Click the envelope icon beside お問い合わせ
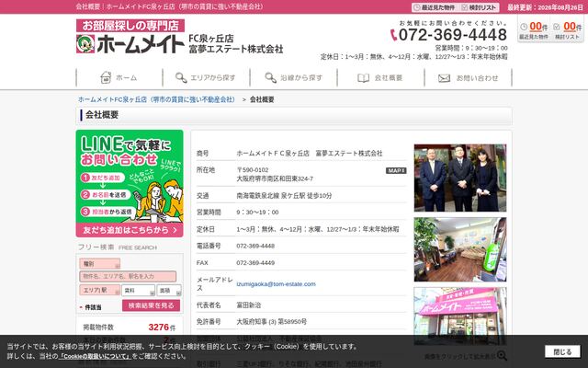Image resolution: width=588 pixels, height=368 pixels. pos(444,78)
